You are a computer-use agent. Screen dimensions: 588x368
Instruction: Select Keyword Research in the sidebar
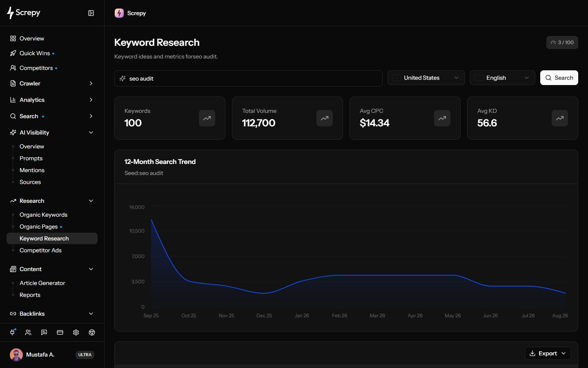point(52,238)
